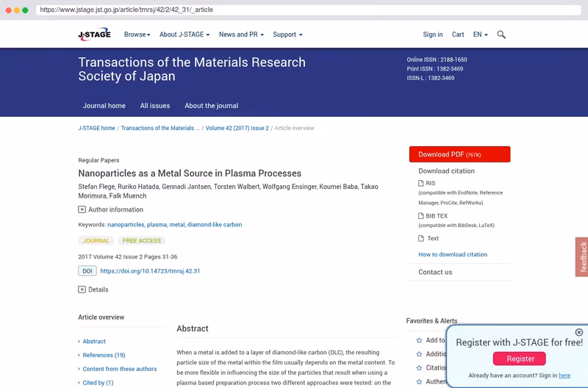Click the FREE ACCESS badge
The height and width of the screenshot is (388, 588).
point(141,241)
